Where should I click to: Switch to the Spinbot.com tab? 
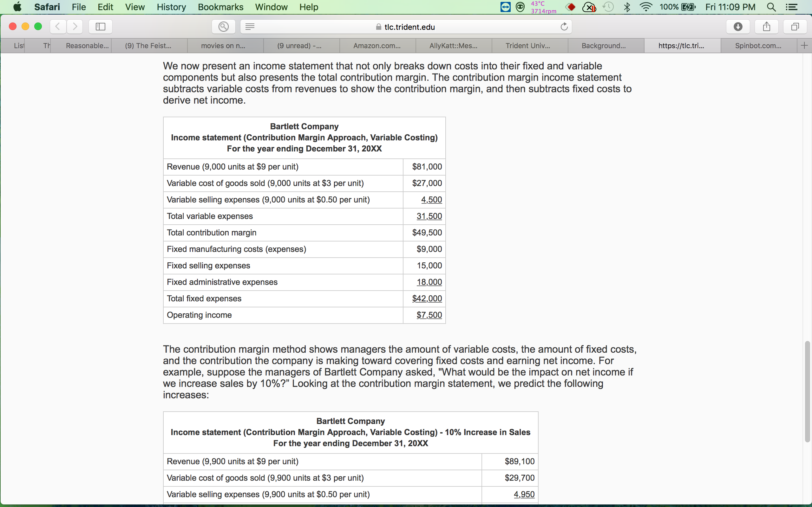click(x=758, y=46)
